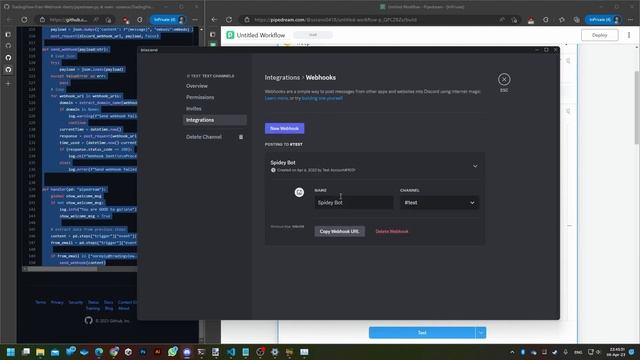Click the webhook Name field with Spidey Bot
The image size is (640, 360).
click(x=353, y=203)
